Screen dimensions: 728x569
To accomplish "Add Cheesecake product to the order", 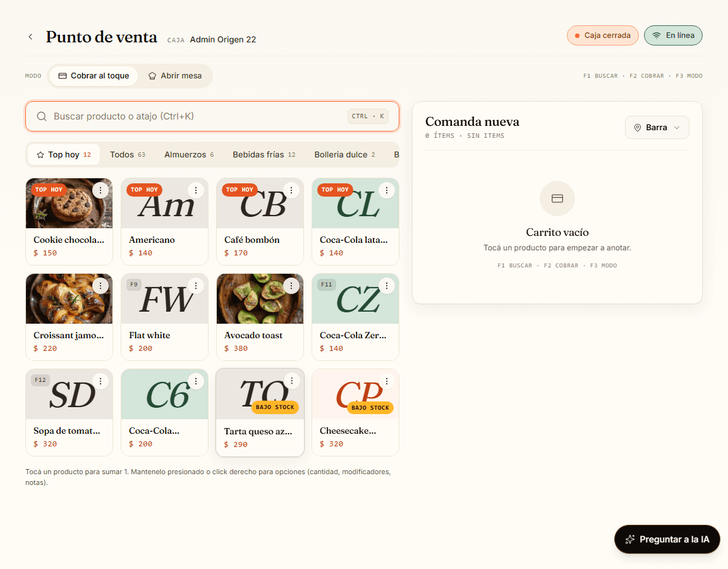I will point(356,412).
